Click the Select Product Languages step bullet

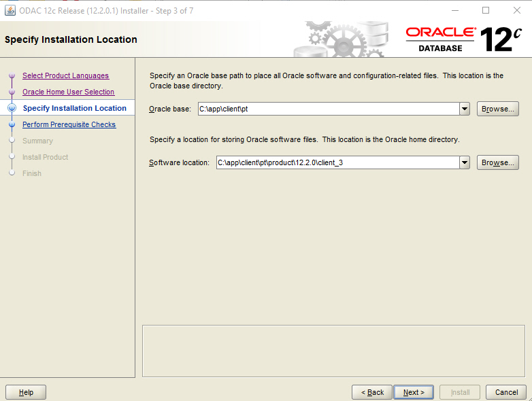click(12, 75)
